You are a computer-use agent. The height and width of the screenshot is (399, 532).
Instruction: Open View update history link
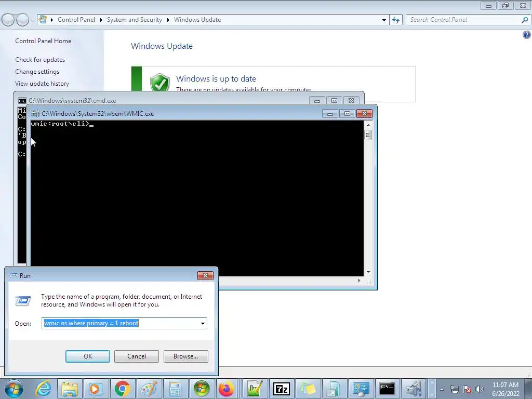pos(42,84)
